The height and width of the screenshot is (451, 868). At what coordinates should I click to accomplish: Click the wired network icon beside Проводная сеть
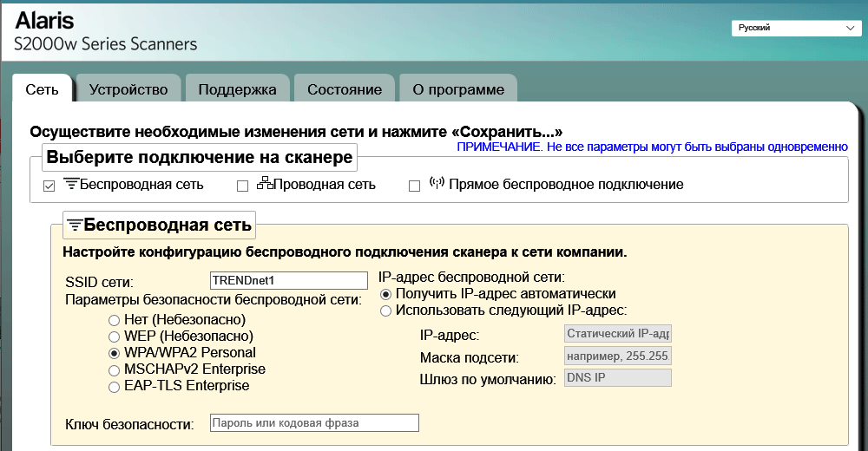click(265, 183)
